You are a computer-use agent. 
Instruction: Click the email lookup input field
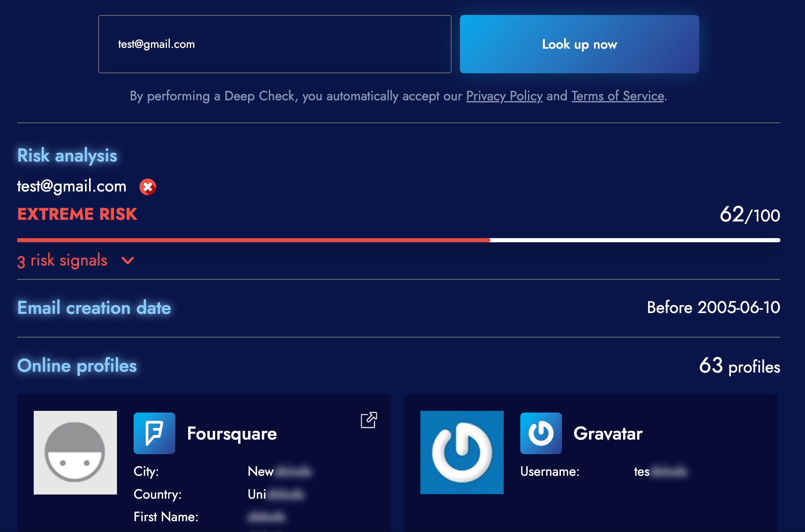pyautogui.click(x=275, y=44)
